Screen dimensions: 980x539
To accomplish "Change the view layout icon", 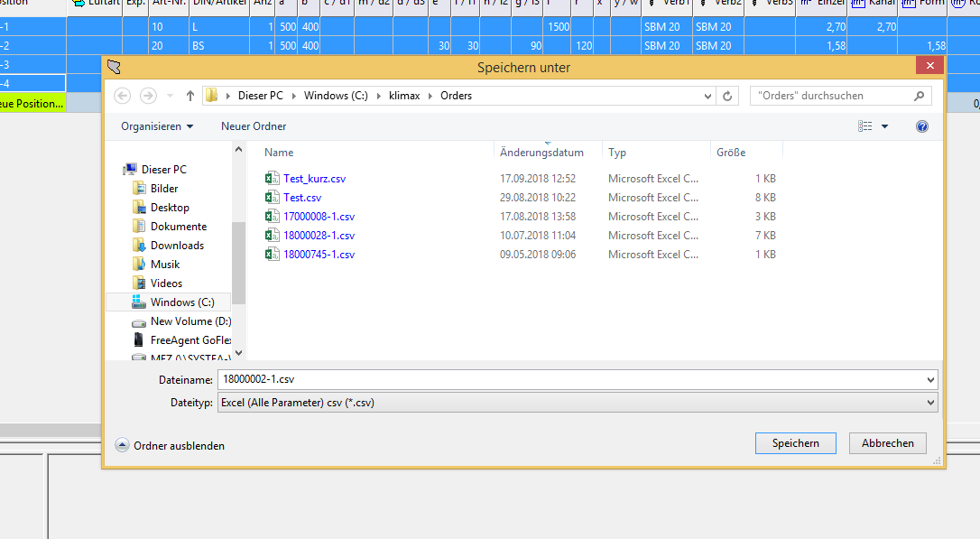I will (865, 126).
